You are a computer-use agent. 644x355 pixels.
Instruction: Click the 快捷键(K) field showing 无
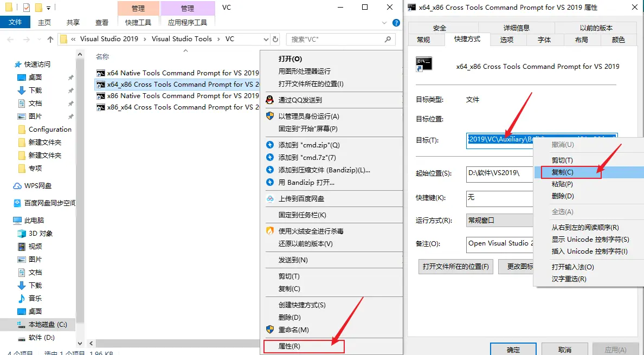tap(499, 198)
